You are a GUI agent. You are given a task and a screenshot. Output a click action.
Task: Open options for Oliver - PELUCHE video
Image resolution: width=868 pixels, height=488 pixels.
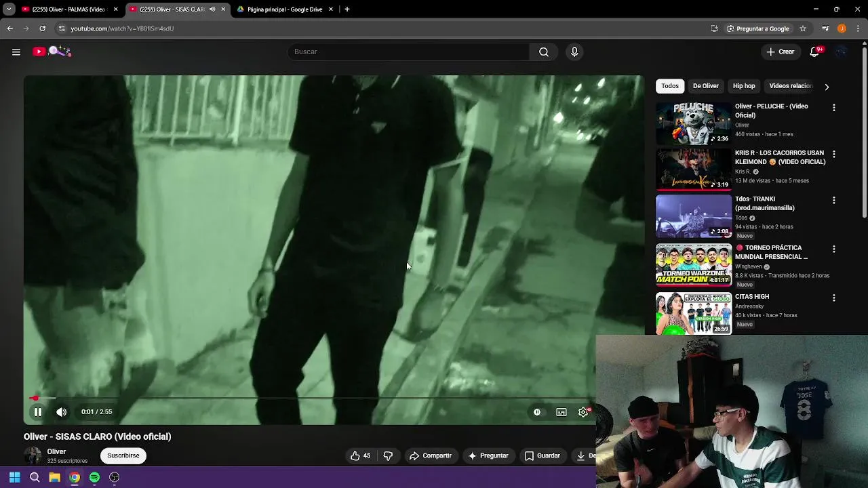(834, 107)
